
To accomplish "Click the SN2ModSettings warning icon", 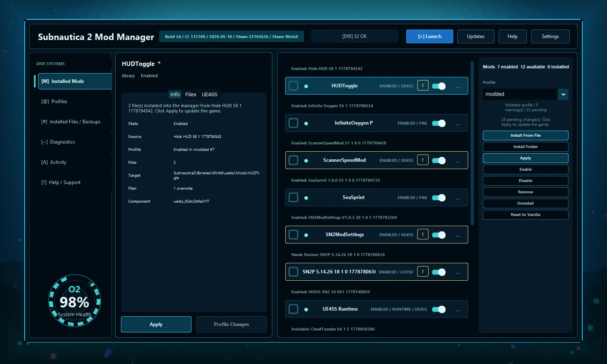I will pos(423,234).
